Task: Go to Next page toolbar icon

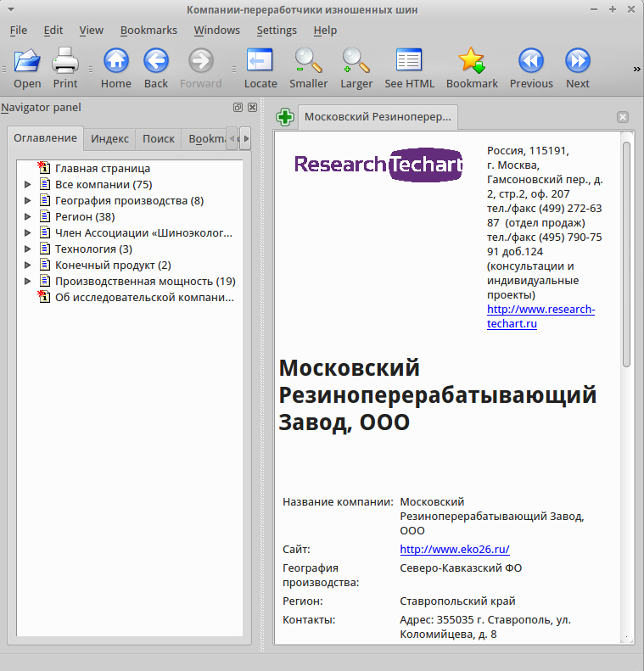Action: point(578,68)
